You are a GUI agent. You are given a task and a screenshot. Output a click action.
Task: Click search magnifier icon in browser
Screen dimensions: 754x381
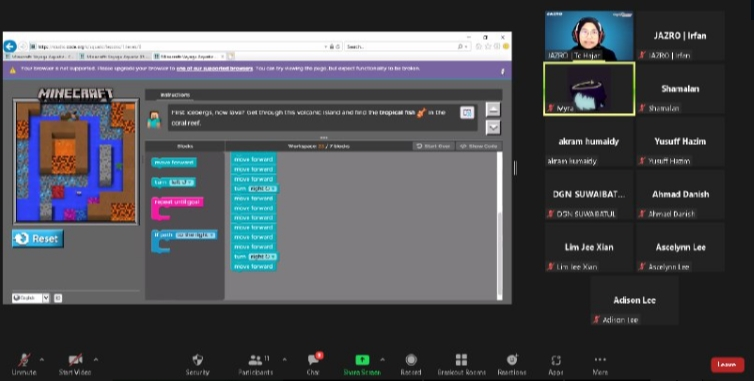pyautogui.click(x=460, y=47)
